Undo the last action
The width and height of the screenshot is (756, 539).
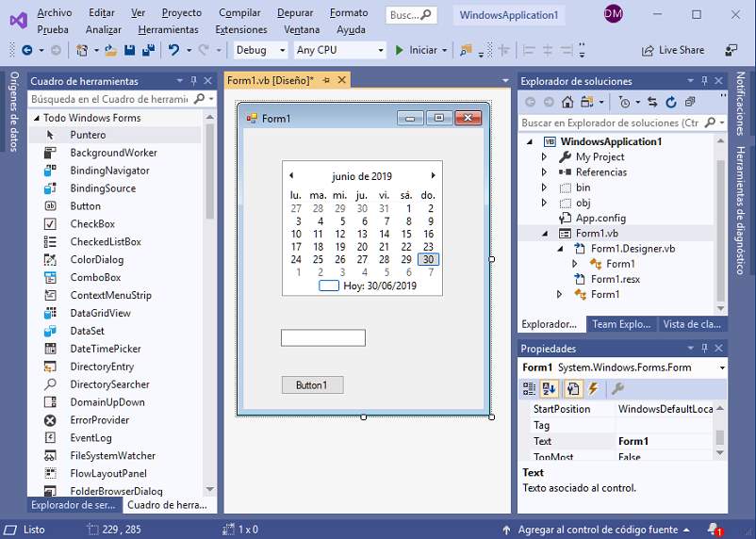pyautogui.click(x=173, y=50)
